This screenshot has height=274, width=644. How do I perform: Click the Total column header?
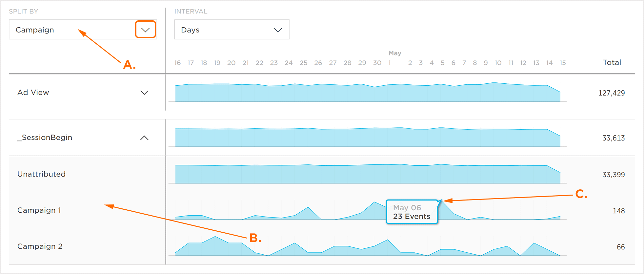click(612, 63)
